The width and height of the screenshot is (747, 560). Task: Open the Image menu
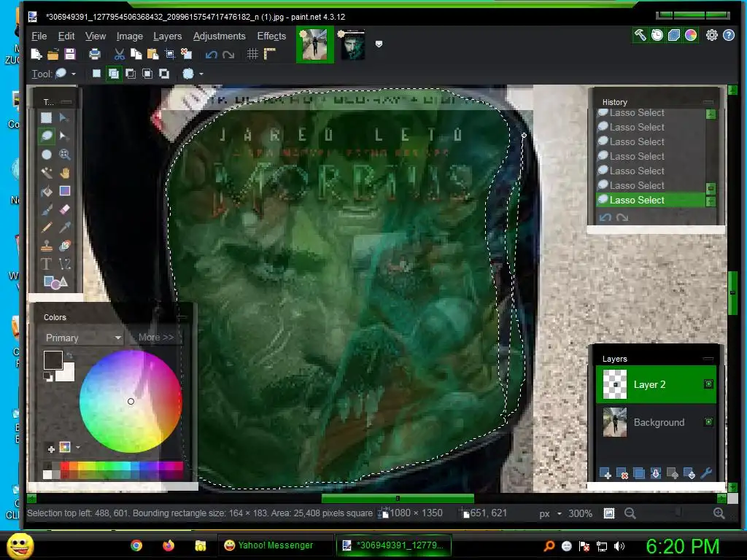(130, 36)
